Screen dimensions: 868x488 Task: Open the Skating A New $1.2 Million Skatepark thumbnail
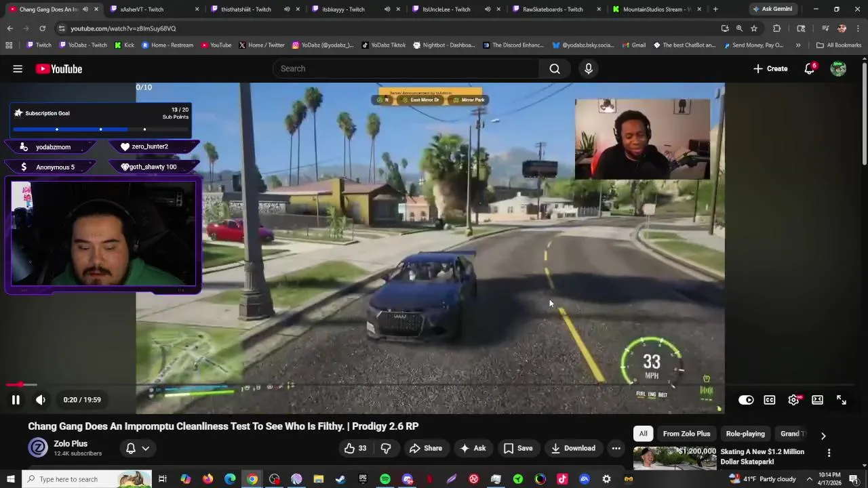[675, 459]
